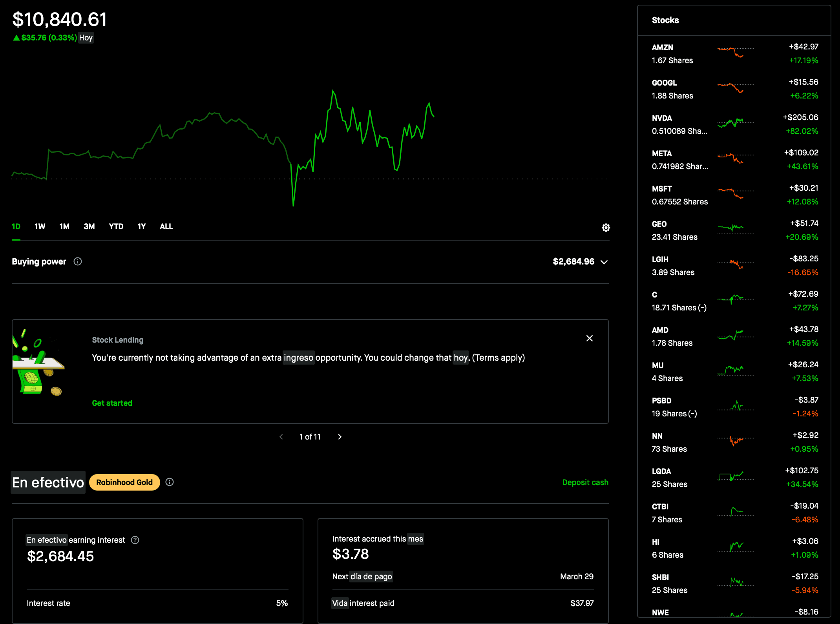Open the SHBI stock row
Screen dimensions: 840x624
(734, 584)
